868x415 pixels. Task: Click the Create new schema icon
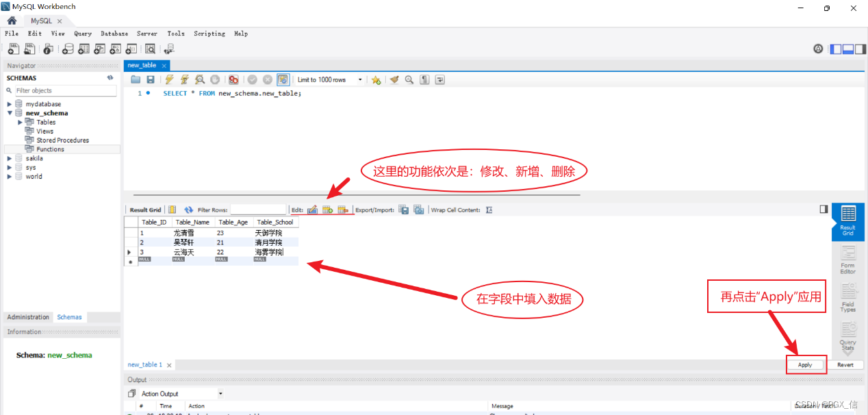(x=67, y=49)
